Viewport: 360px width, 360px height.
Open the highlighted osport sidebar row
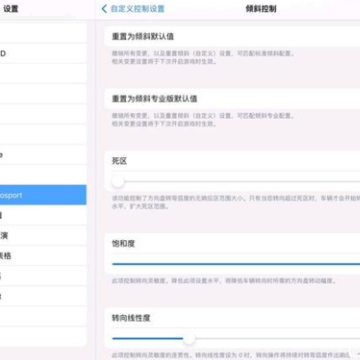pos(43,195)
